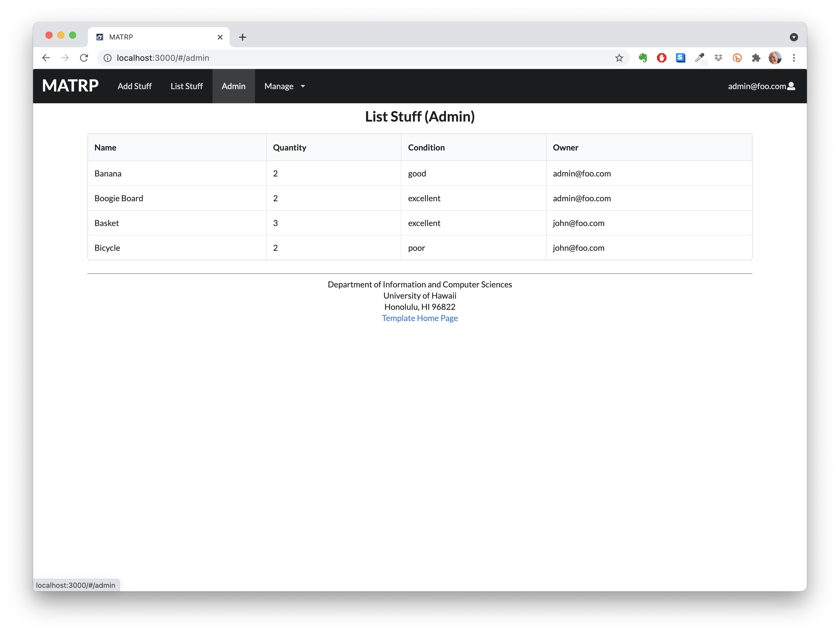Open the admin@foo.com user dropdown

click(761, 86)
